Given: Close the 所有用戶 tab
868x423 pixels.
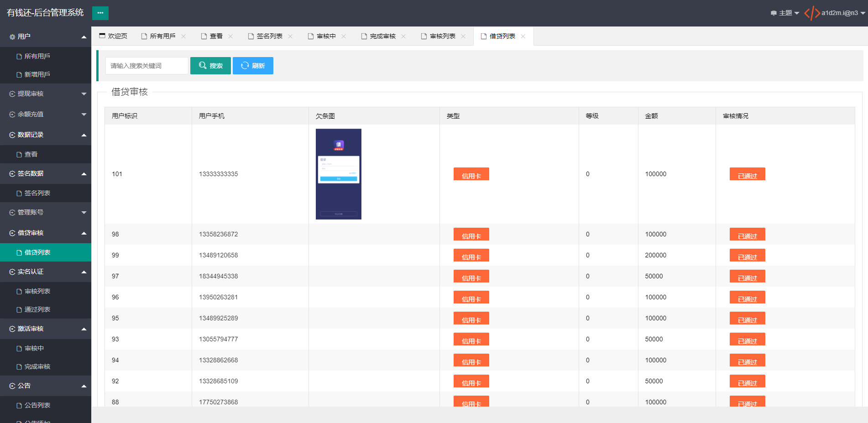Looking at the screenshot, I should point(183,37).
